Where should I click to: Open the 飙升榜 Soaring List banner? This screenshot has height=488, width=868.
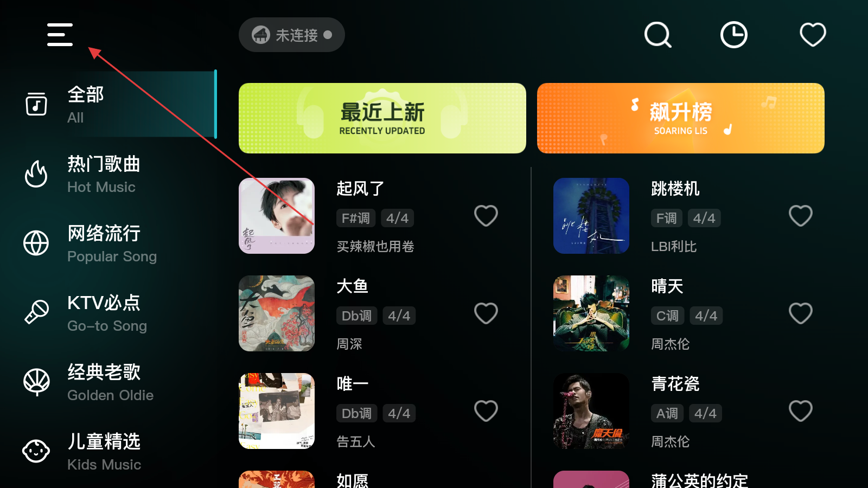(x=681, y=118)
